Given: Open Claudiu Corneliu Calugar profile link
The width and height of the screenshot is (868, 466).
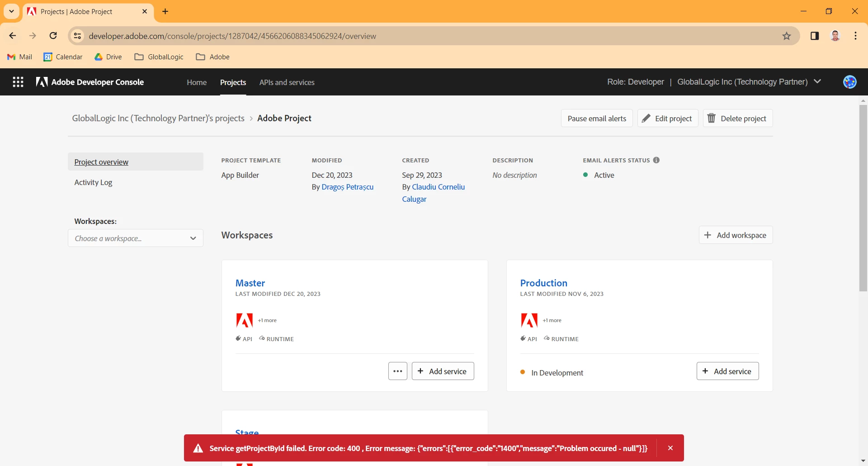Looking at the screenshot, I should click(434, 193).
